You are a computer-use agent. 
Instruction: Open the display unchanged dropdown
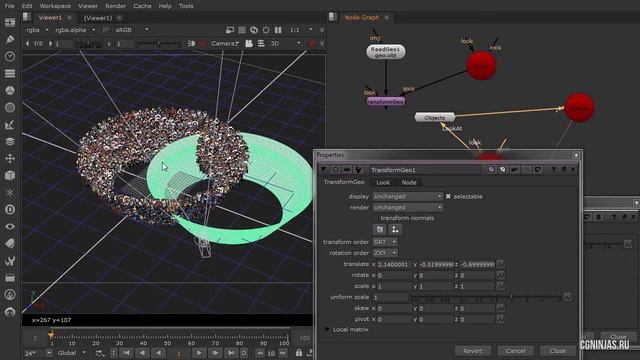point(407,196)
